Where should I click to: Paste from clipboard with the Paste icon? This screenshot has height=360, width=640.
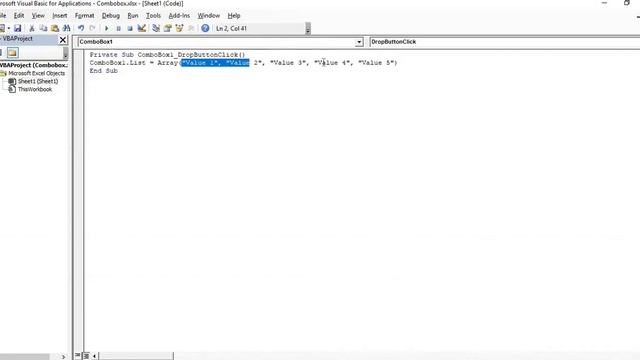[x=55, y=28]
